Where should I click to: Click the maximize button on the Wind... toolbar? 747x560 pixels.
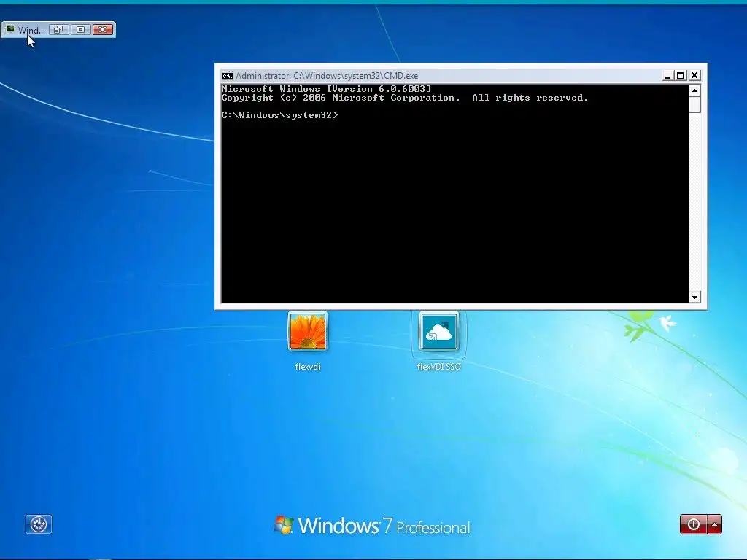80,29
